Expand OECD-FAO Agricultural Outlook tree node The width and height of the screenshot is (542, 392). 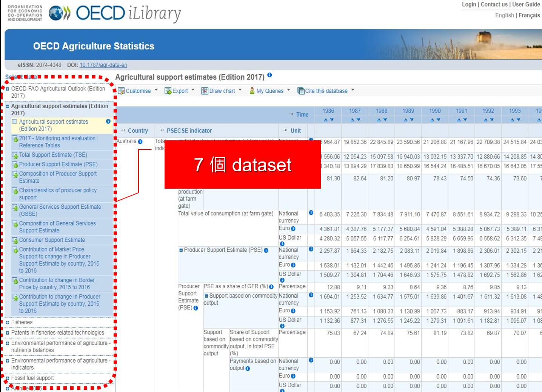tap(8, 89)
